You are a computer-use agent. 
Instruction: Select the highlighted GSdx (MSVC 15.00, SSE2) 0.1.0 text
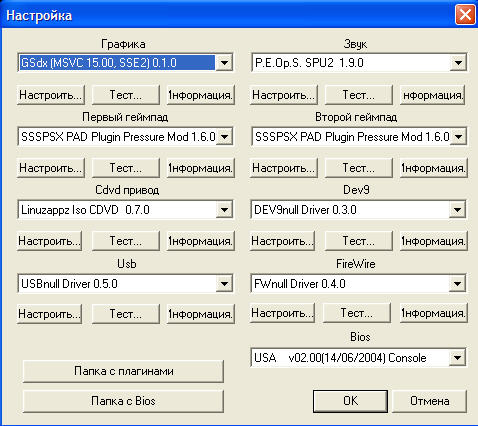pyautogui.click(x=99, y=63)
